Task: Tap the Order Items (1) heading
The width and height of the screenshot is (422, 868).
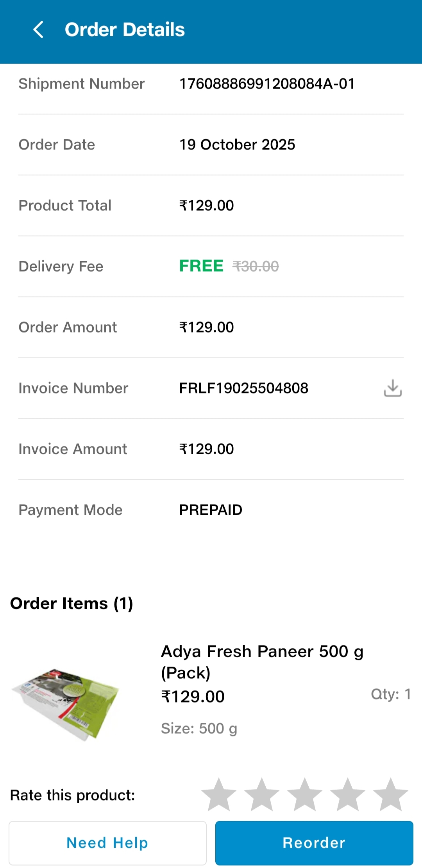Action: point(72,603)
